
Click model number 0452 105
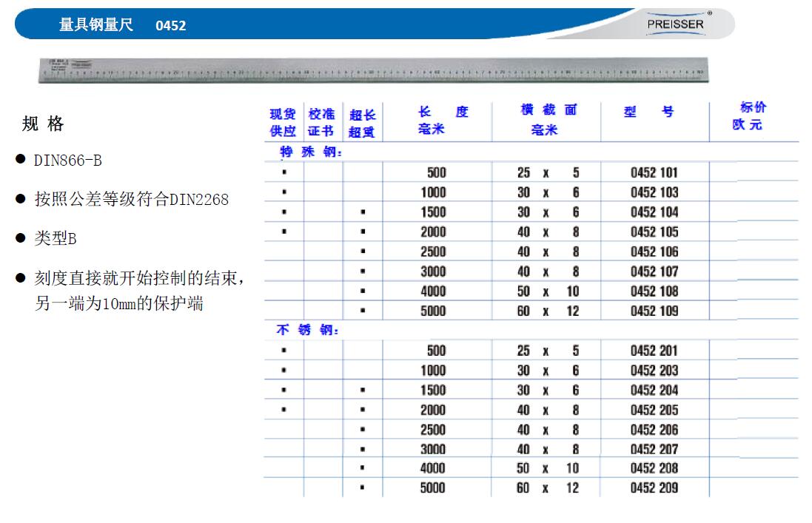pos(654,232)
